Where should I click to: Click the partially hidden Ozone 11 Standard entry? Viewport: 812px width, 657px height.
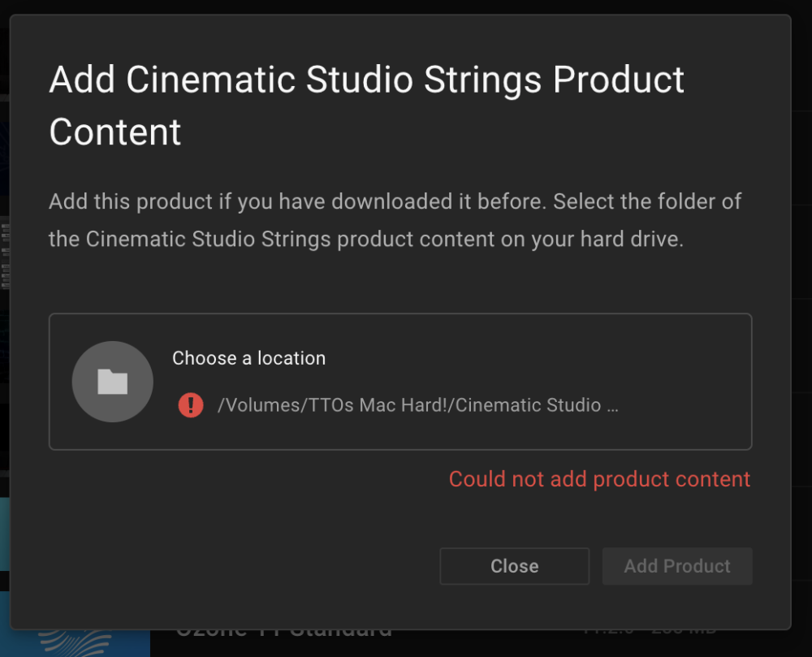coord(283,635)
